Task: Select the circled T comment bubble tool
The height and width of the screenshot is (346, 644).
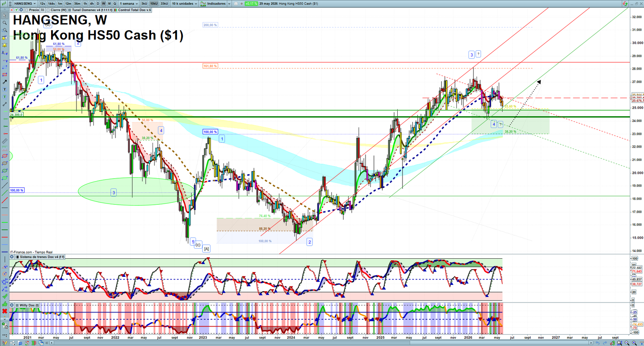Action: [5, 97]
